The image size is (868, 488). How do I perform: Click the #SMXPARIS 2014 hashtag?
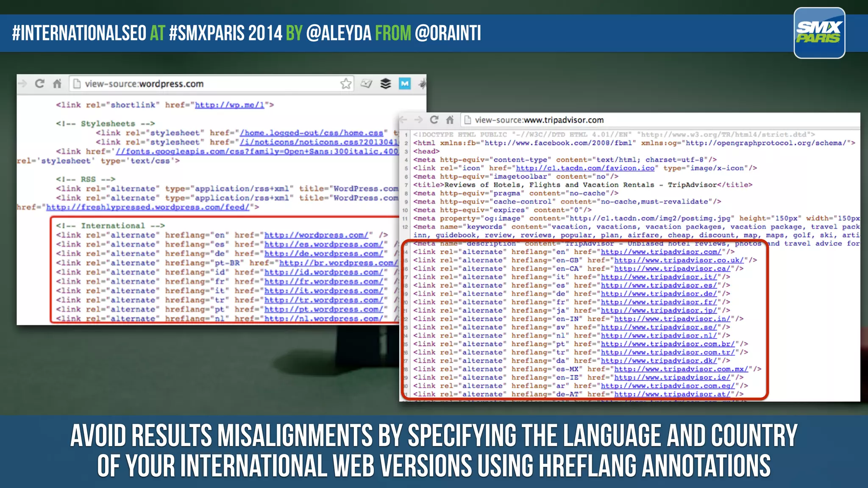225,33
